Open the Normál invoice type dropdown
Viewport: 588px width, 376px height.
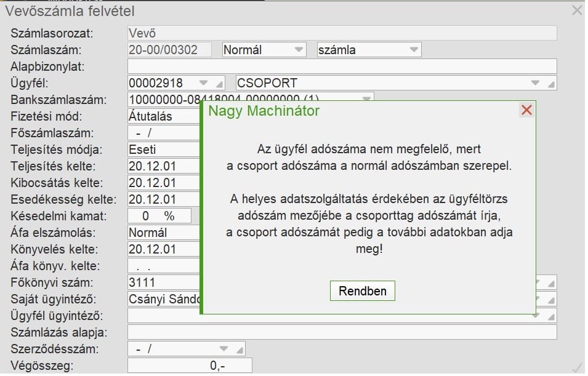coord(299,49)
